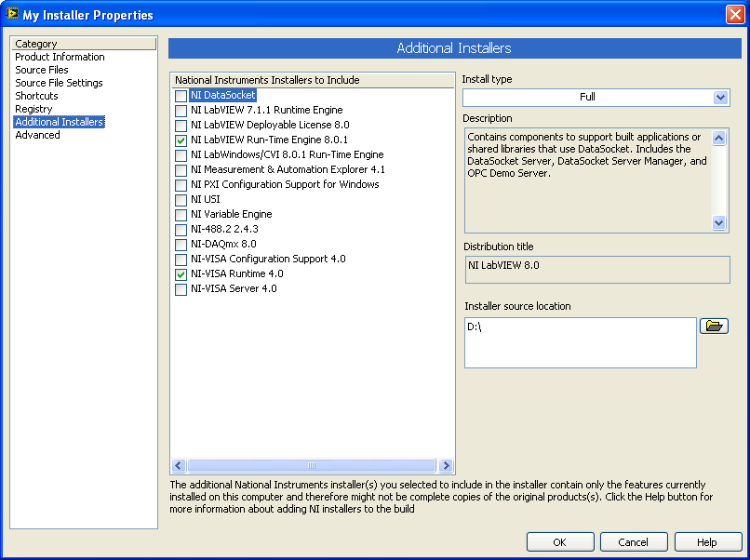Check the NI Variable Engine box

pos(181,215)
